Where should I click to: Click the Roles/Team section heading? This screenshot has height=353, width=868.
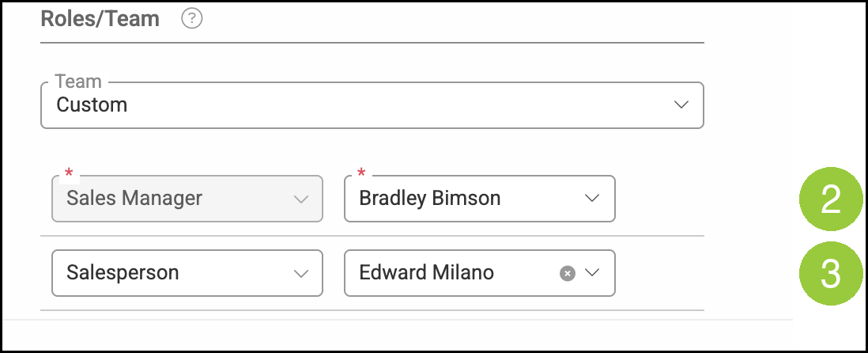(100, 19)
